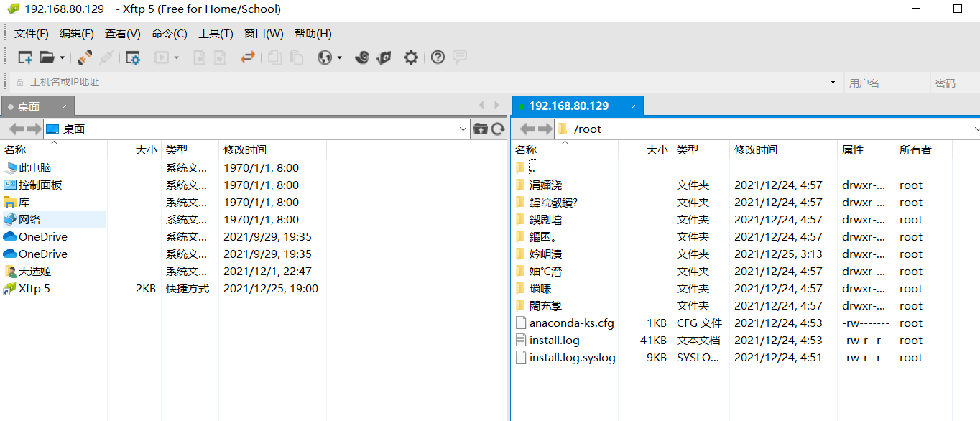The width and height of the screenshot is (980, 421).
Task: Select install.log.syslog remote file
Action: tap(573, 357)
